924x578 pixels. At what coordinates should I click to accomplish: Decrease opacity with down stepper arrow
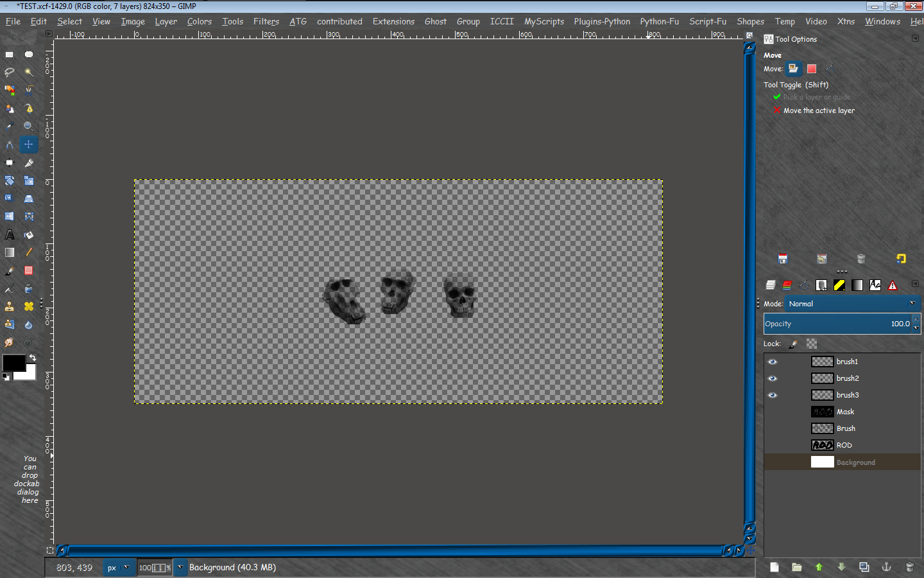point(916,328)
